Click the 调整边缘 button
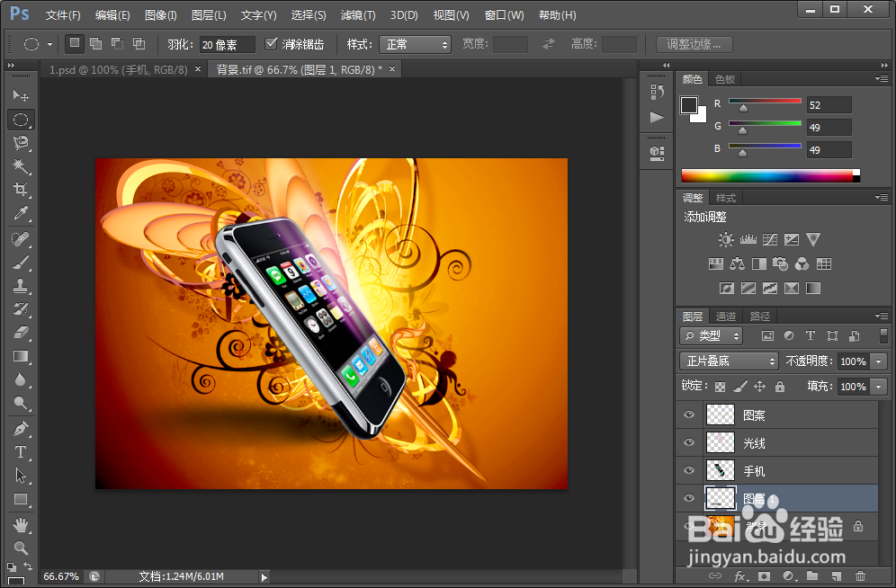896x588 pixels. coord(694,44)
